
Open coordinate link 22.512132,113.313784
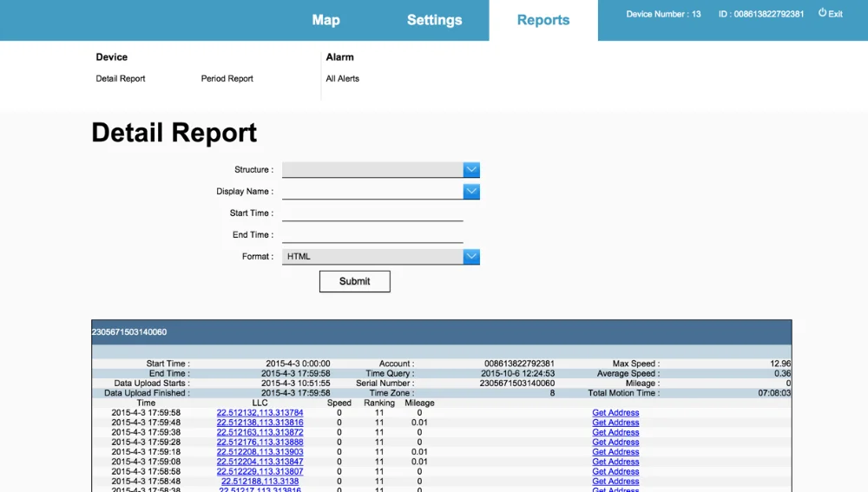click(260, 413)
